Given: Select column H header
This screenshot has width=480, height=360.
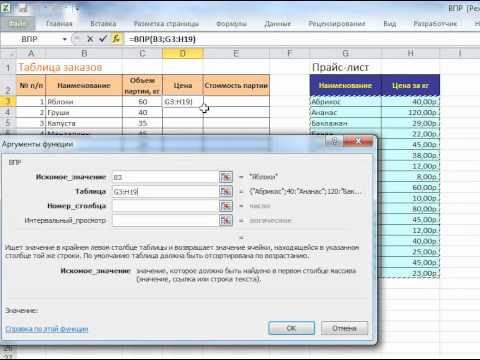Looking at the screenshot, I should pos(411,53).
